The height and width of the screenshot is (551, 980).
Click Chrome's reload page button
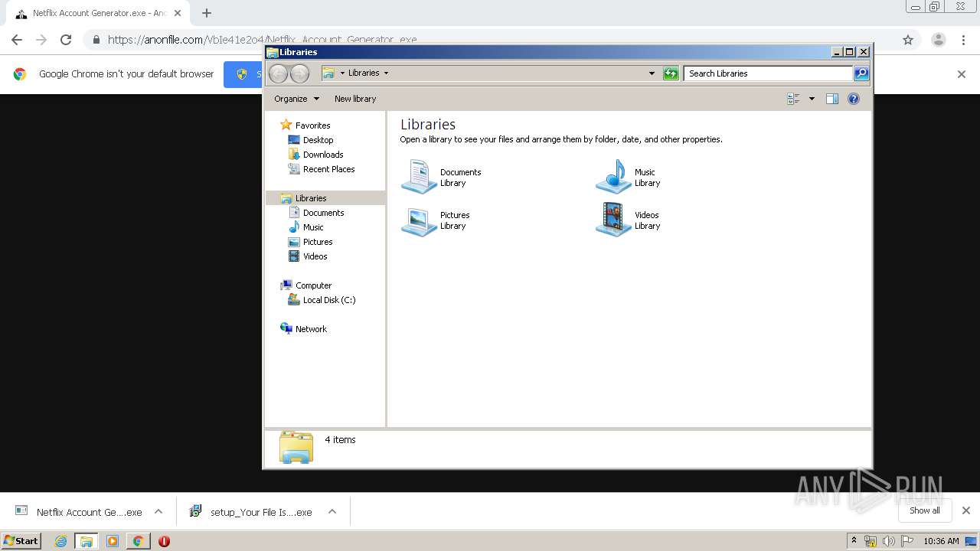(x=66, y=40)
